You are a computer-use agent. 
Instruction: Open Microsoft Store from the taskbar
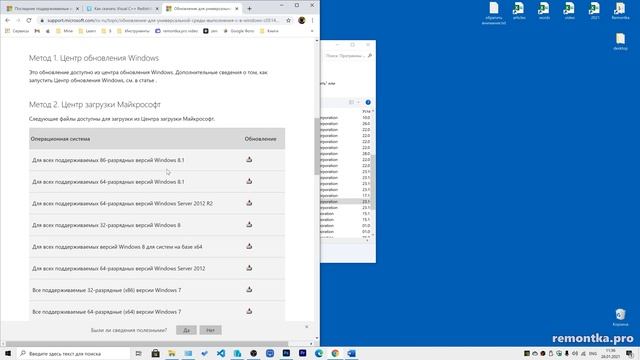156,353
